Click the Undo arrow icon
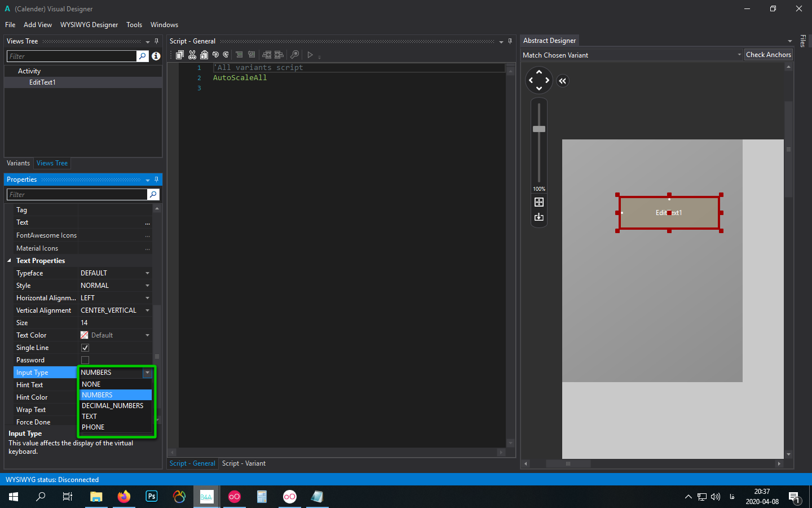 click(216, 55)
